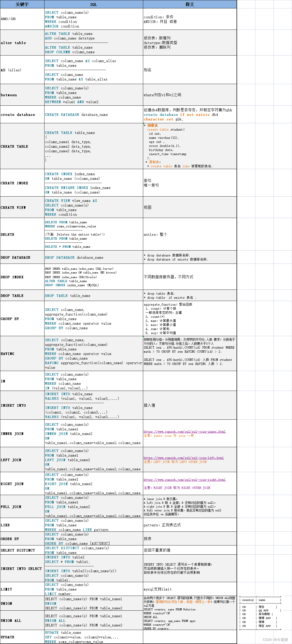Select the 'IN' keyword cell

pos(22,381)
